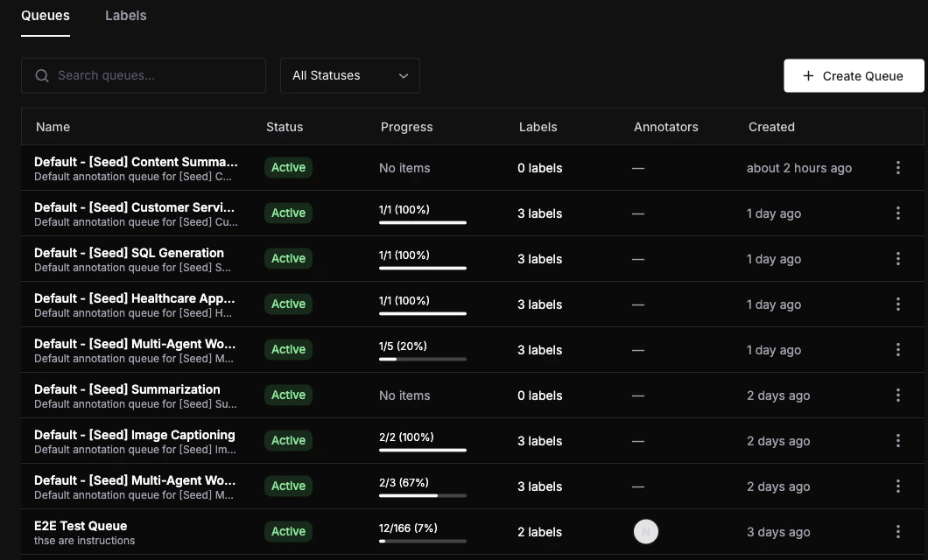The height and width of the screenshot is (560, 928).
Task: Open the kebab menu for E2E Test Queue
Action: tap(897, 531)
